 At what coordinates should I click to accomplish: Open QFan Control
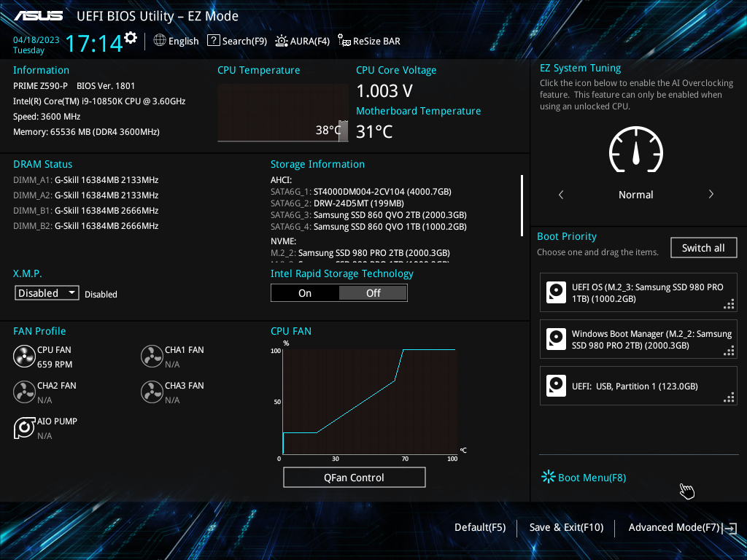click(x=354, y=477)
